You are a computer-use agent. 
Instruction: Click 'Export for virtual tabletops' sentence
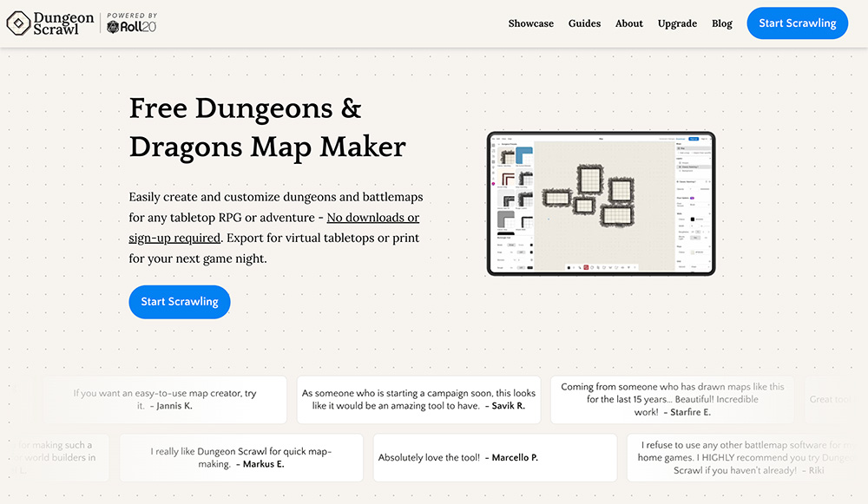(x=274, y=248)
